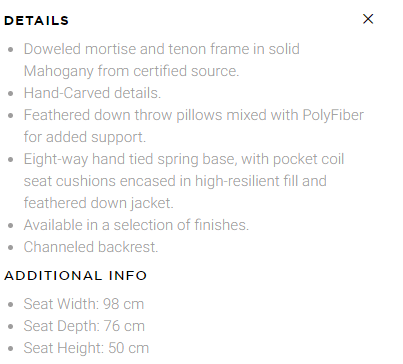Viewport: 403px width, 364px height.
Task: Select the Seat Width label
Action: click(61, 304)
